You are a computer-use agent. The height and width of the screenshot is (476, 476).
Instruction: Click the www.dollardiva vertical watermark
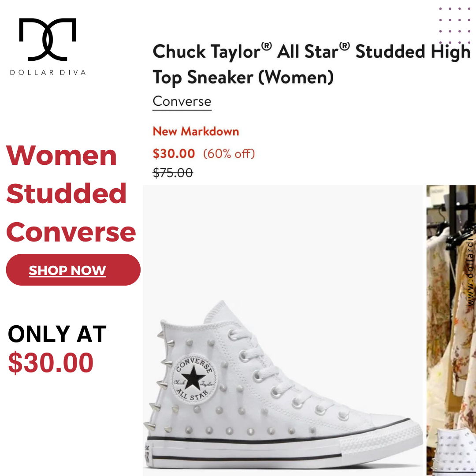pyautogui.click(x=470, y=266)
